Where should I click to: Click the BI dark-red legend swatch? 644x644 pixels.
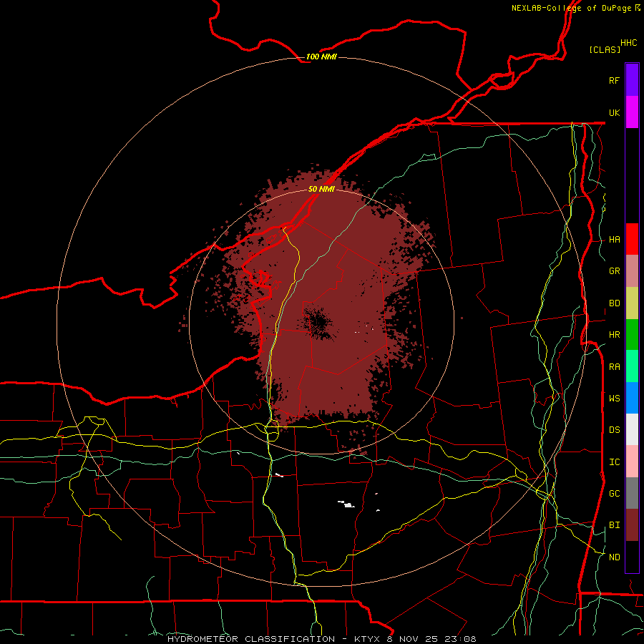[x=632, y=525]
